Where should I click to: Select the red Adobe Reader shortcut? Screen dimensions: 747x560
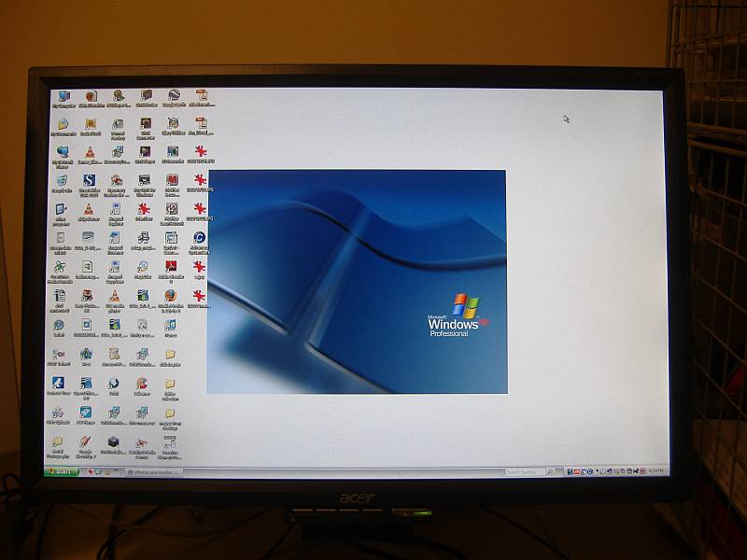[171, 266]
